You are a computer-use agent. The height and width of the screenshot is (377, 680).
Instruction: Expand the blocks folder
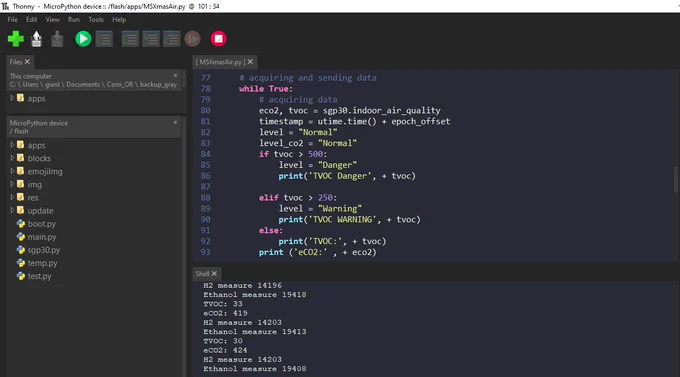click(x=12, y=158)
